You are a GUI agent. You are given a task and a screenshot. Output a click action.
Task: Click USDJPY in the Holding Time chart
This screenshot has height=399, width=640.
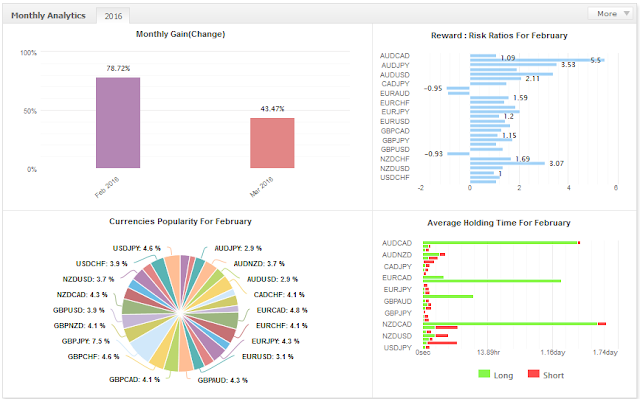point(398,348)
